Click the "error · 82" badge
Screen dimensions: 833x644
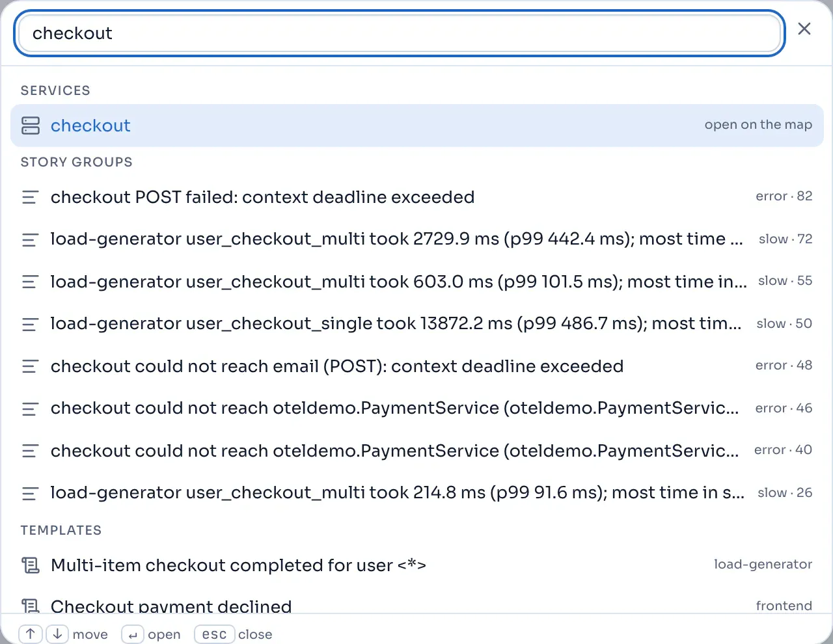pos(784,196)
